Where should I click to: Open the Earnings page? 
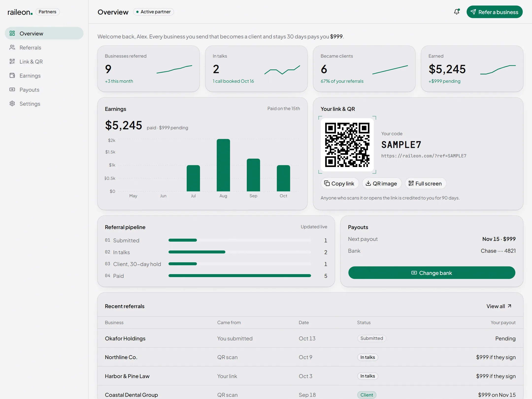(44, 75)
